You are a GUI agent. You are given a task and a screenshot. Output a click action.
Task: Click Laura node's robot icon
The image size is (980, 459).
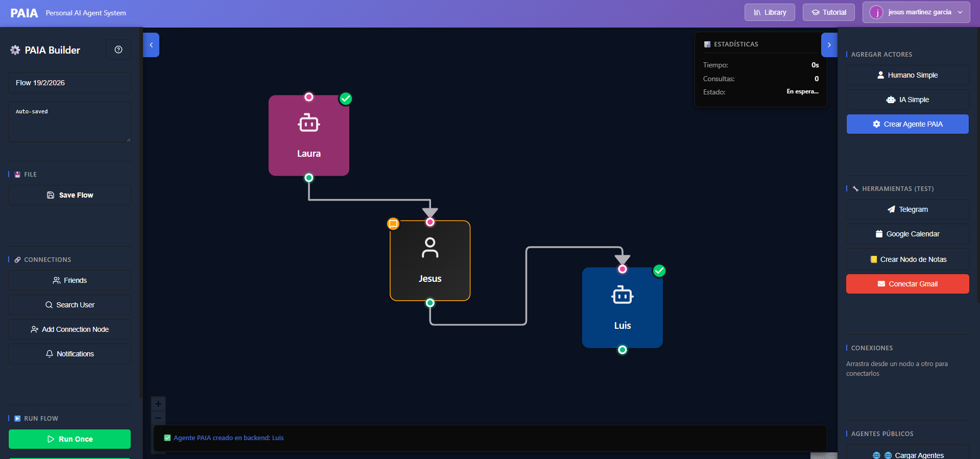309,123
